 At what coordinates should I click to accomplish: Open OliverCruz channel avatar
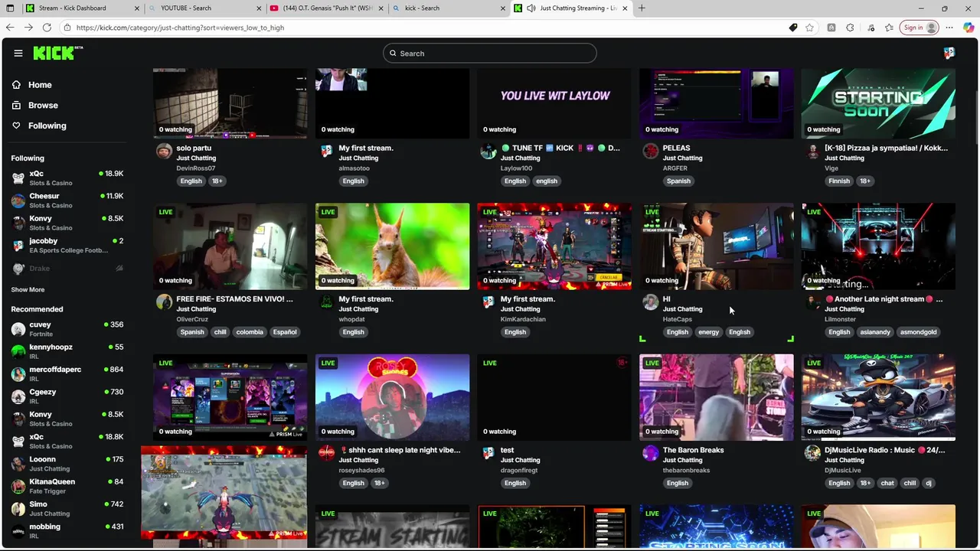tap(164, 302)
